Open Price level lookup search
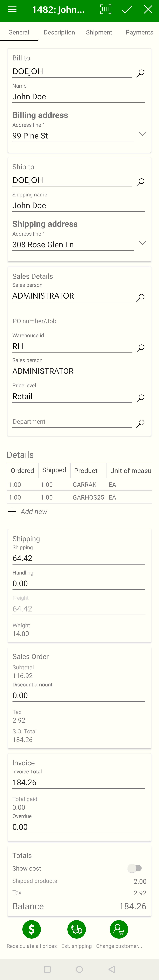Screen dimensions: 159x980 click(140, 398)
